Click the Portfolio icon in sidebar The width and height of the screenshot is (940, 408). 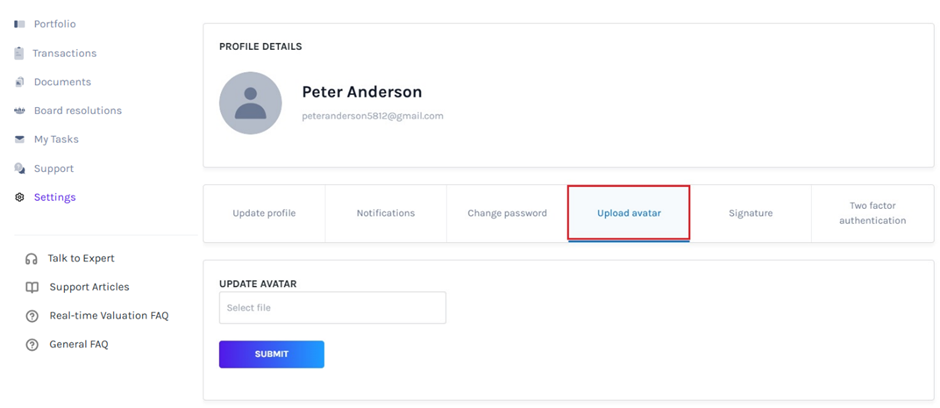coord(19,24)
